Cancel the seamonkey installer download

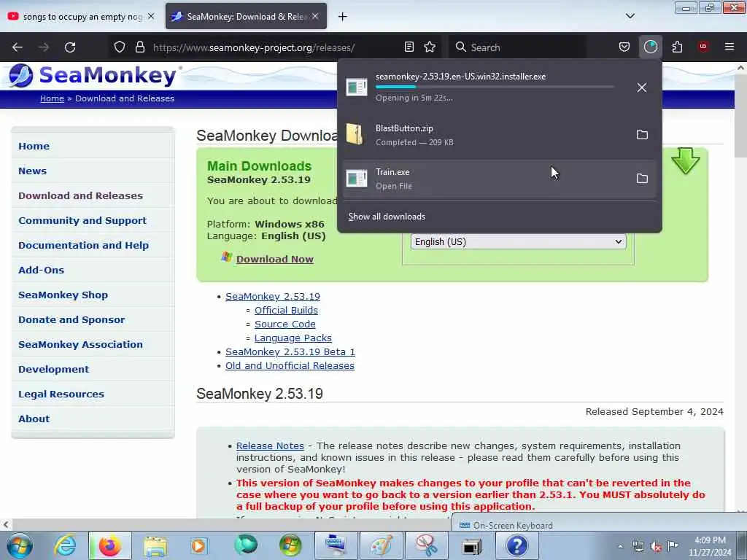click(642, 87)
